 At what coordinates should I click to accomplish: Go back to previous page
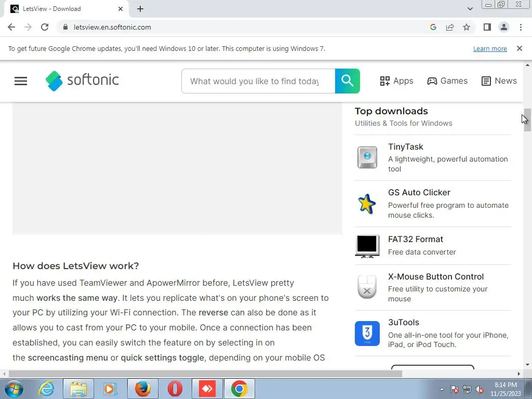(x=11, y=27)
